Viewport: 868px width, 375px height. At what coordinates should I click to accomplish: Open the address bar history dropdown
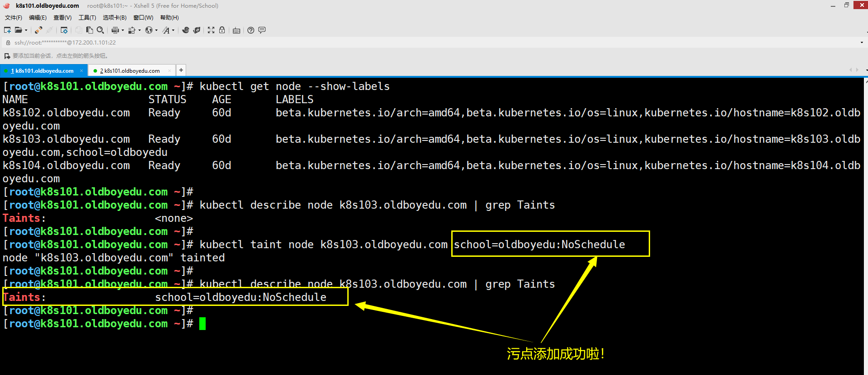click(x=862, y=43)
